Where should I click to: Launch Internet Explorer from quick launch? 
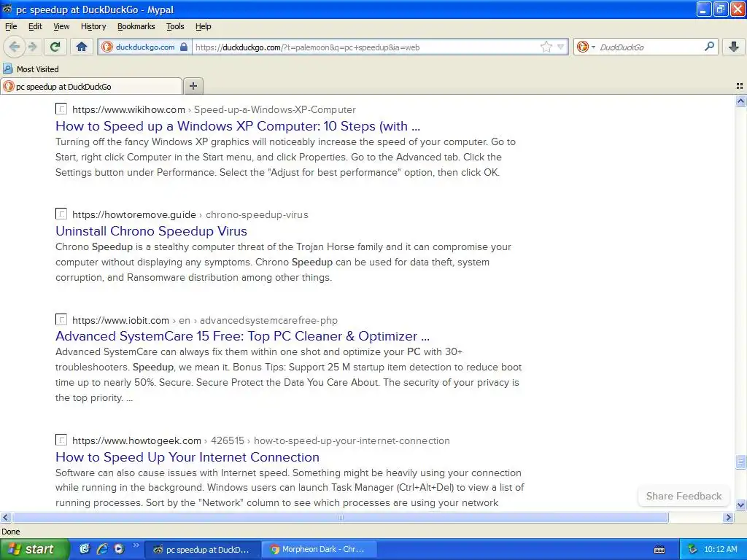[x=102, y=549]
